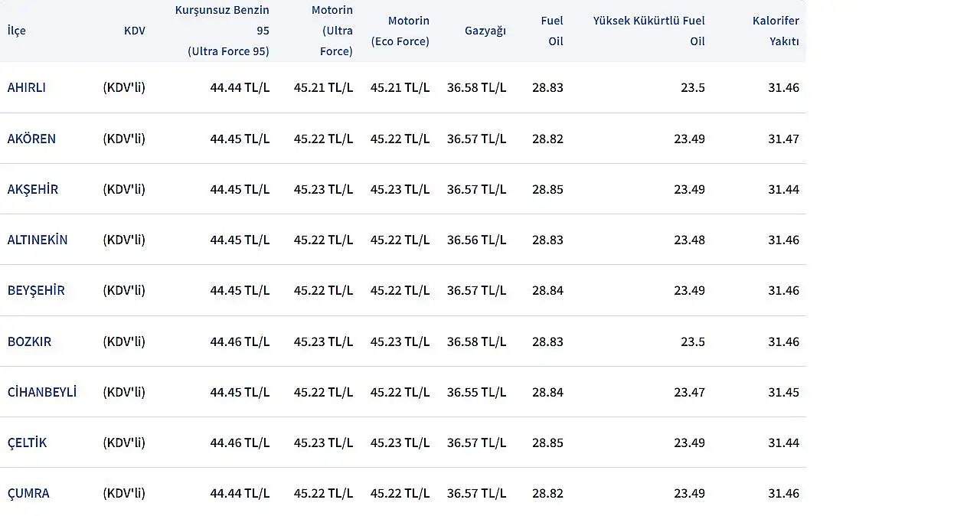980x516 pixels.
Task: Open the ALTINEKİN district link
Action: tap(38, 240)
